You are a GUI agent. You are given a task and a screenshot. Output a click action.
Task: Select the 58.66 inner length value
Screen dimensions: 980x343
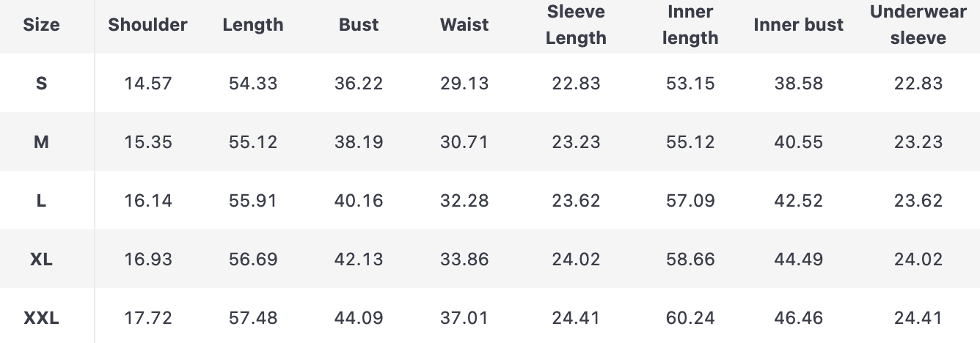[690, 259]
